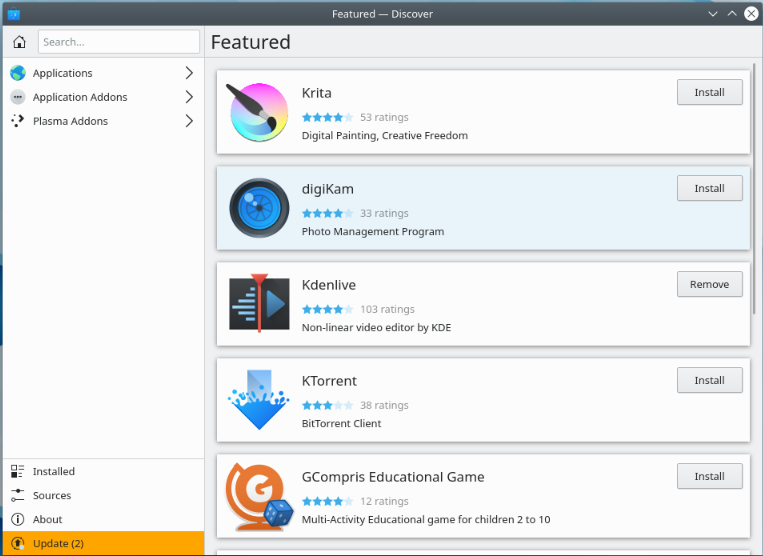Open the Update (2) page
Viewport: 763px width, 556px height.
point(103,543)
